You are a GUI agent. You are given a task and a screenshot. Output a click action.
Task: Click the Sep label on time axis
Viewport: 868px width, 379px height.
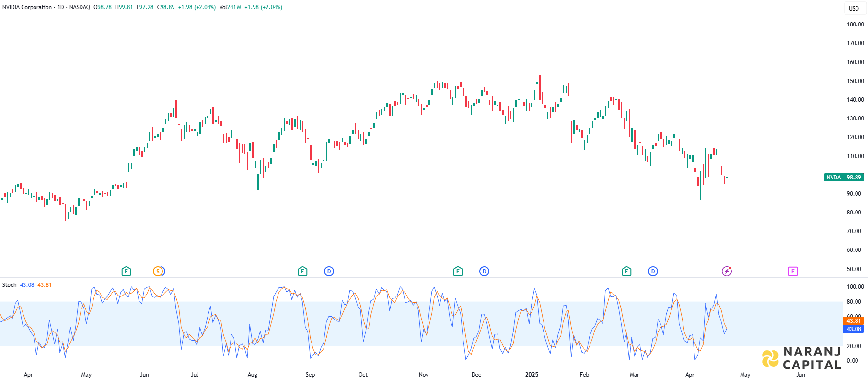(x=310, y=375)
